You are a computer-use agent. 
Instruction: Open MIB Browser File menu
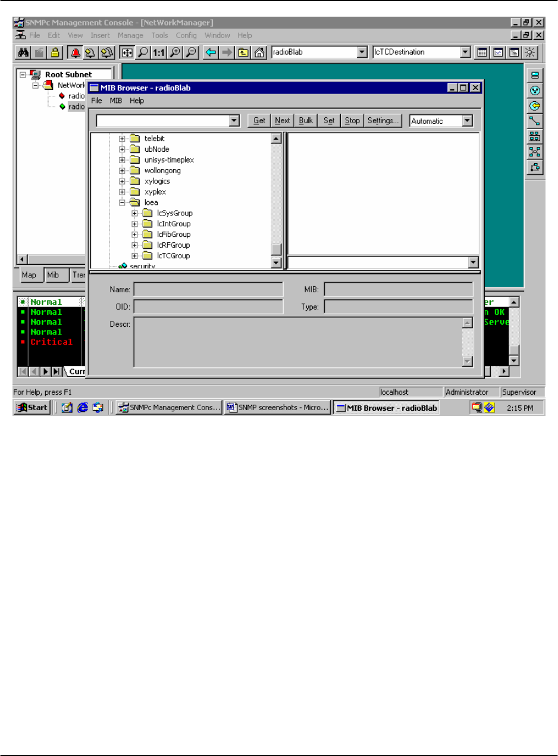click(x=96, y=101)
